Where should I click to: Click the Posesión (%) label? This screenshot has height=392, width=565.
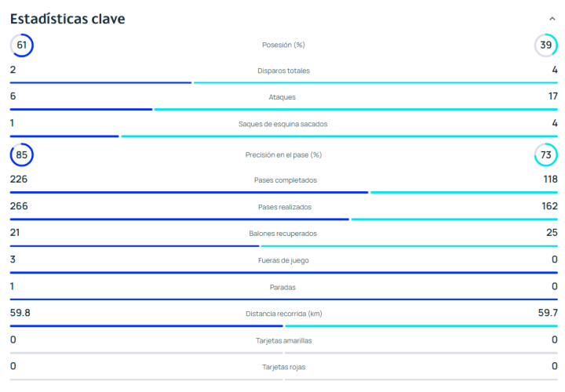click(283, 45)
